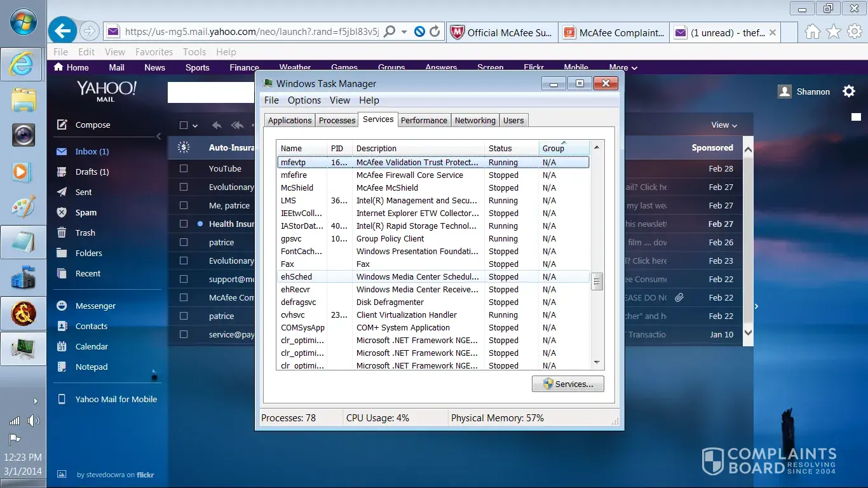Check the Health Insurance email checkbox

point(184,224)
